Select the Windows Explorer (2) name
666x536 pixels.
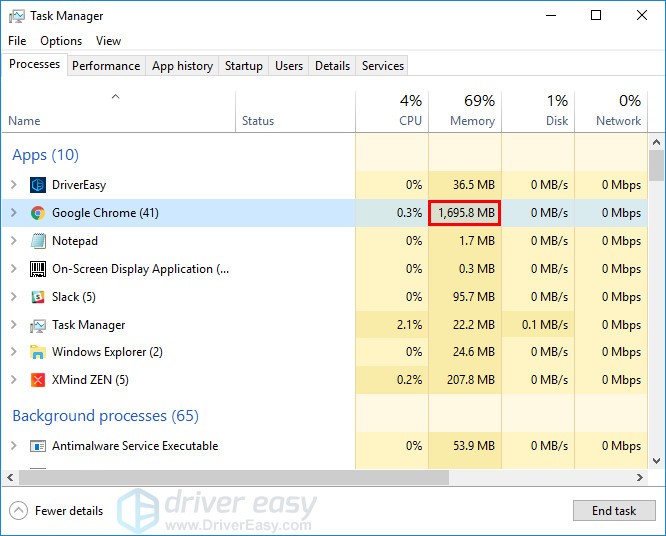coord(107,352)
